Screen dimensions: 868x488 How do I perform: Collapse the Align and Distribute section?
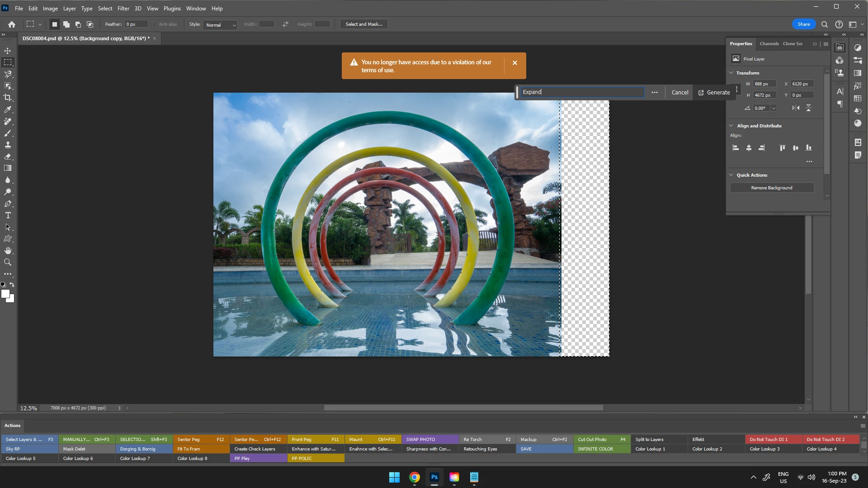pyautogui.click(x=731, y=126)
